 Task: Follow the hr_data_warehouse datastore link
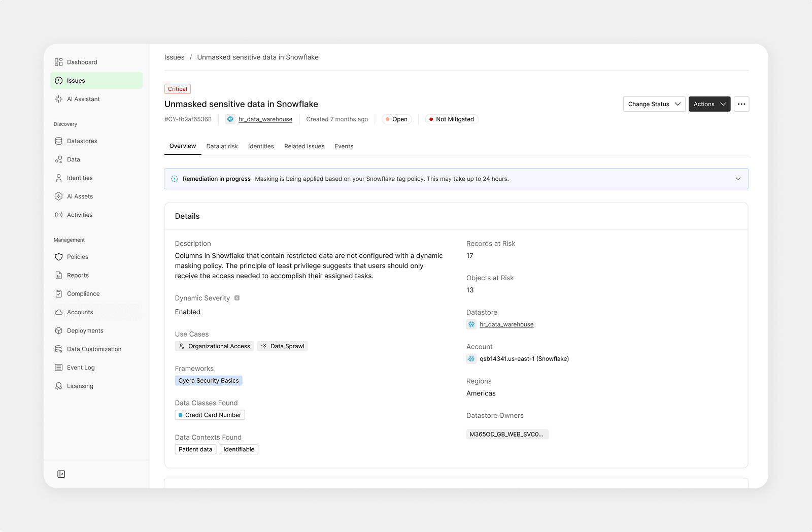[x=506, y=324]
